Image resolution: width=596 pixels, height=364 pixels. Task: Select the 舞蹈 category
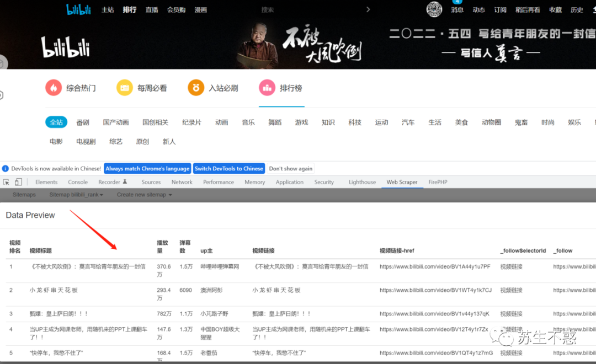[275, 122]
